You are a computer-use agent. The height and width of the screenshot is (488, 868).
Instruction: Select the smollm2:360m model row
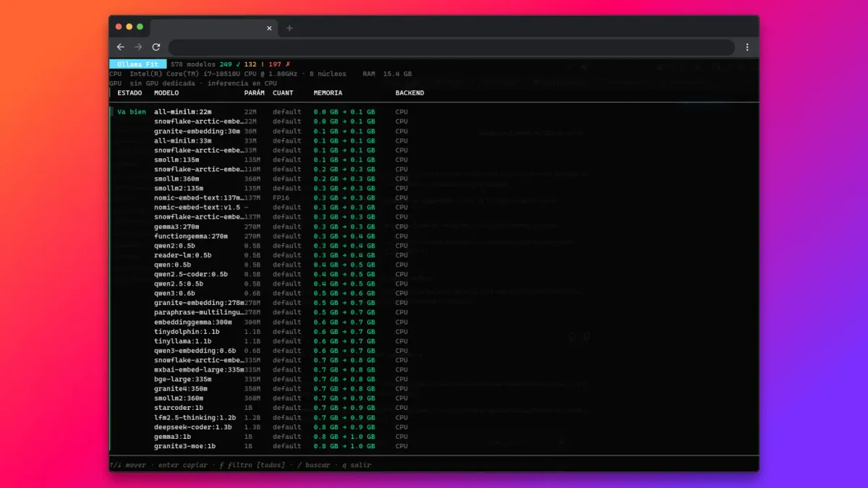point(282,398)
